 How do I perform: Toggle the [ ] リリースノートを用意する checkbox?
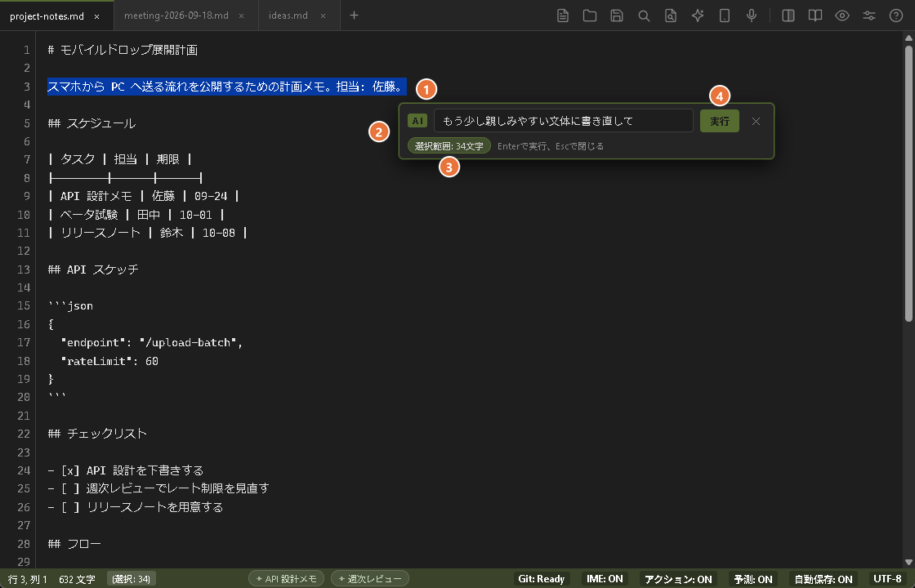[x=70, y=507]
